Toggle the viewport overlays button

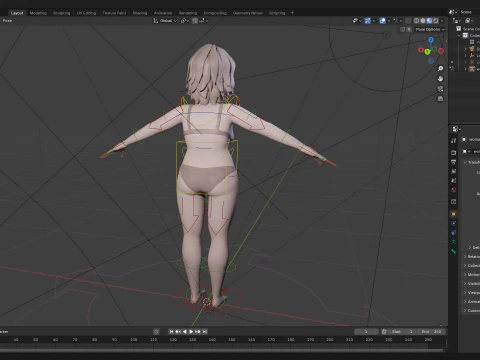click(383, 21)
